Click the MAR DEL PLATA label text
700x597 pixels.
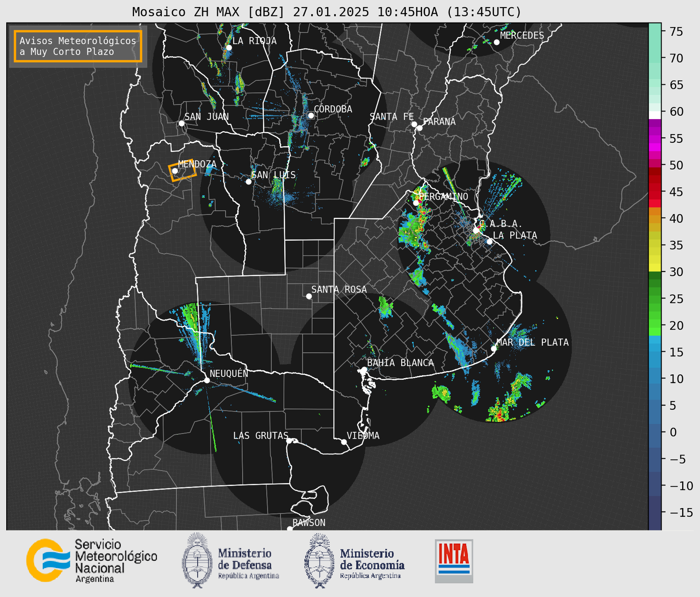click(532, 343)
